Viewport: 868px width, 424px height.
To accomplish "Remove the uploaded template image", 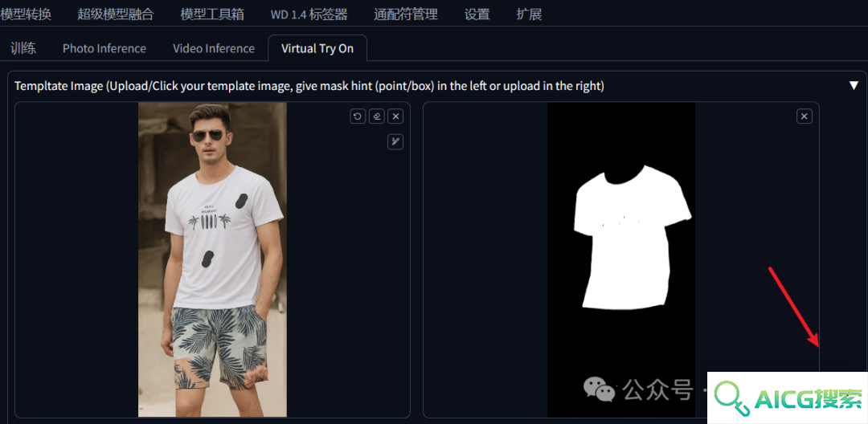I will 395,116.
